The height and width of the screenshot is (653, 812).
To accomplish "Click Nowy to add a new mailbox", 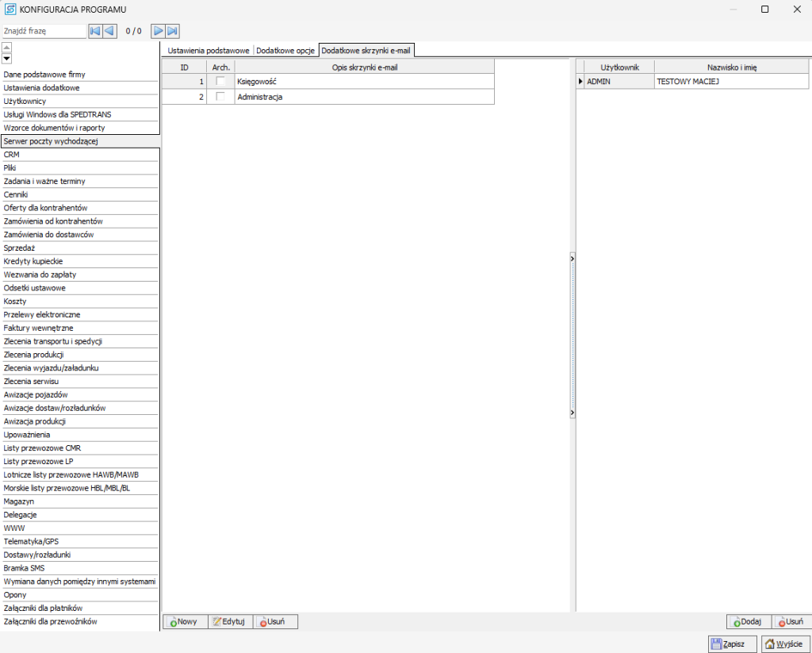I will 185,622.
